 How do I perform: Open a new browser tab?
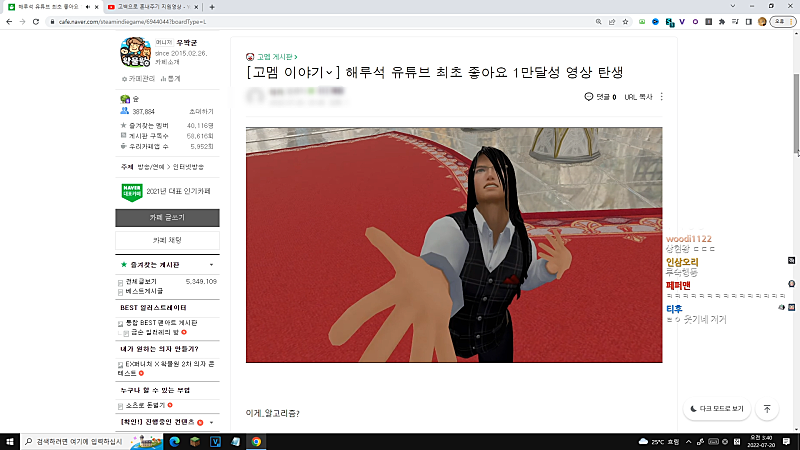point(212,7)
